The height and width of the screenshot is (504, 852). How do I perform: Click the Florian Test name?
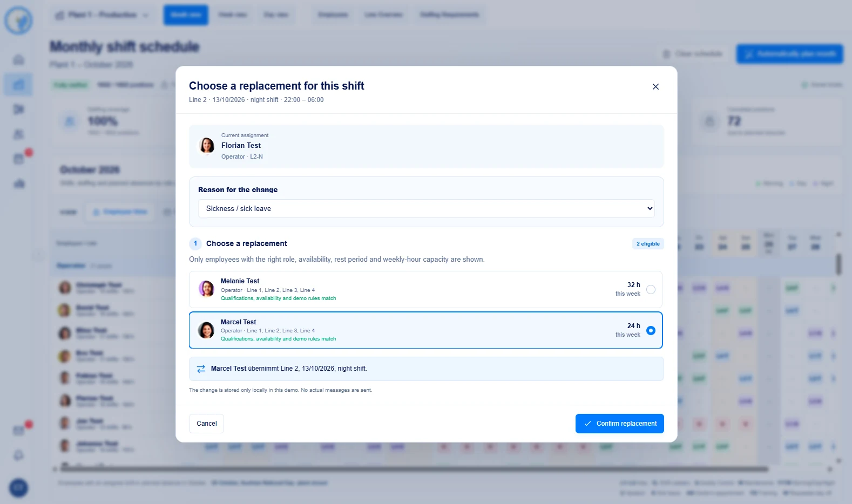pos(241,145)
